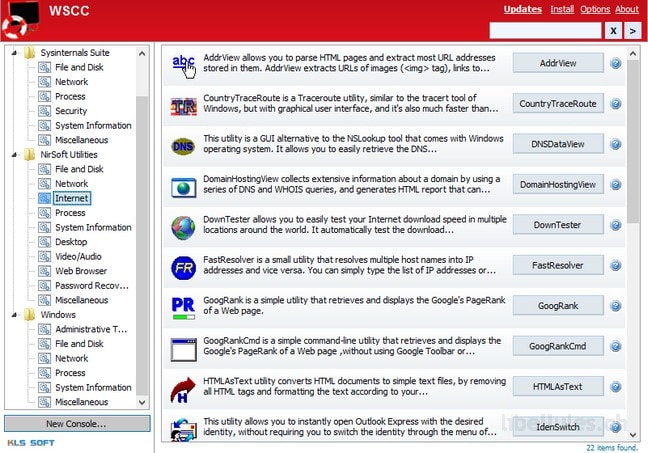This screenshot has height=453, width=648.
Task: Launch DomainHostingView with its button
Action: pos(558,185)
